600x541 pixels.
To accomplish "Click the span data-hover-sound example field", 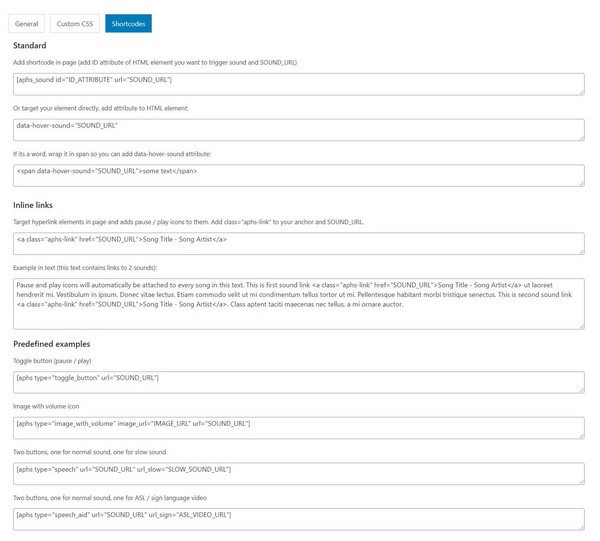I will [x=299, y=176].
